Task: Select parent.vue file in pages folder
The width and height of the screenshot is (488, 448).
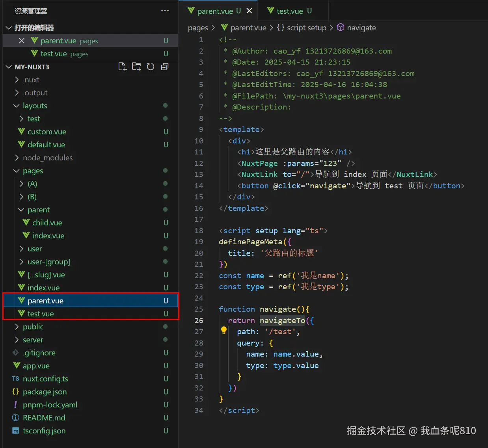Action: pos(90,301)
